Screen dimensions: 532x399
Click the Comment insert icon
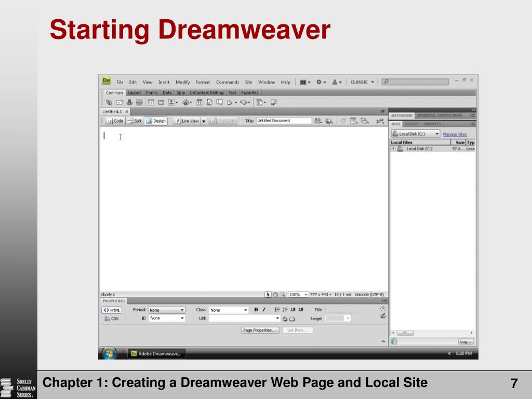(220, 102)
